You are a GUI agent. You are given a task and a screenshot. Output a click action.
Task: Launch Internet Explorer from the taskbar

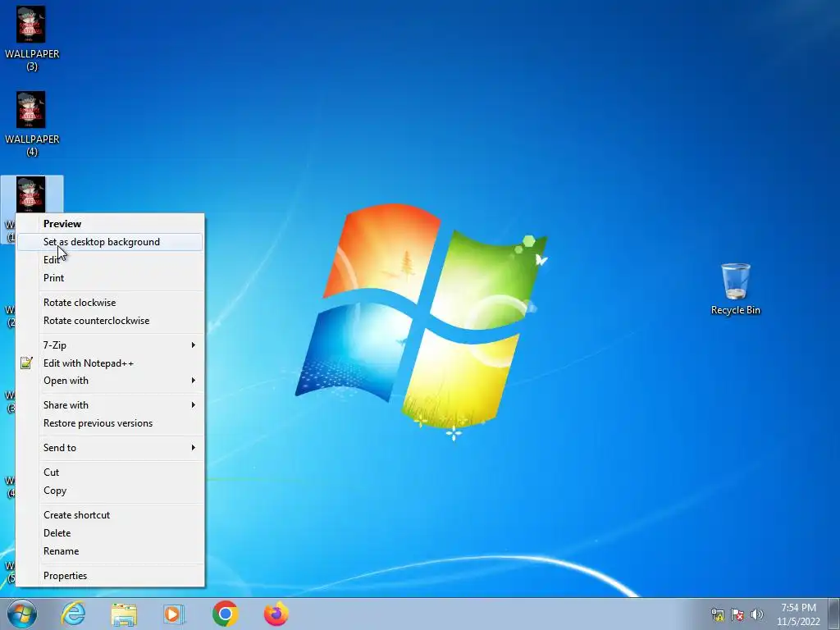(x=73, y=614)
